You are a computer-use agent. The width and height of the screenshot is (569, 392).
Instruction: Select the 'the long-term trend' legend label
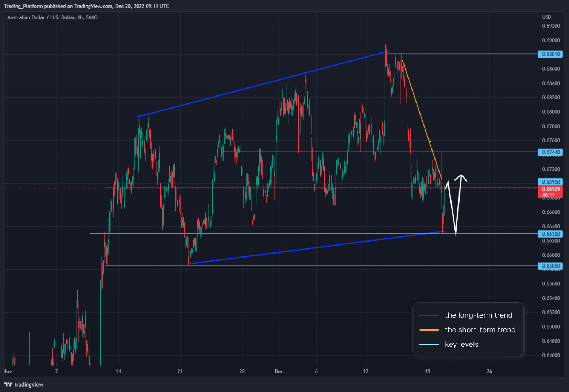tap(479, 315)
